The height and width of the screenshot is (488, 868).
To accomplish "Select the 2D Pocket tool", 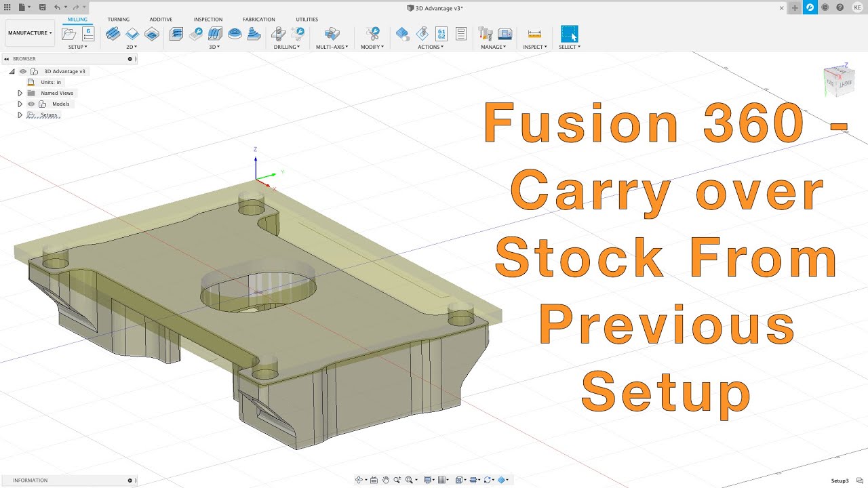I will click(x=132, y=33).
